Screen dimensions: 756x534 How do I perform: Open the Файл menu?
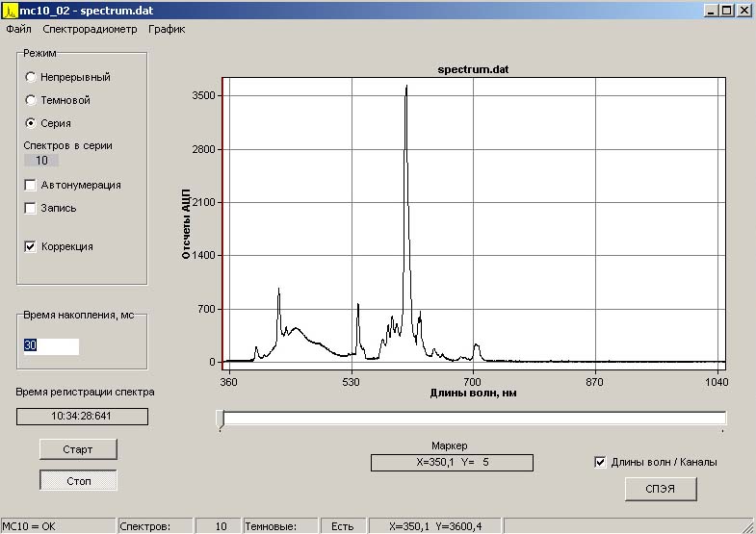18,29
